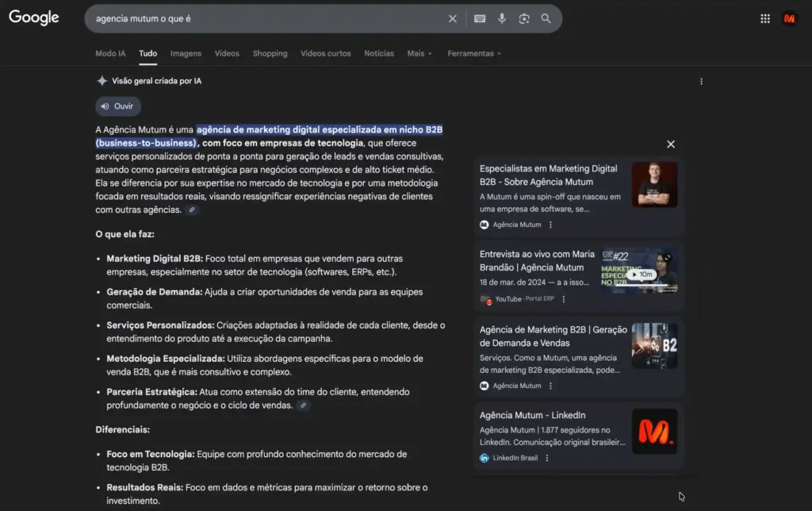Clear the search query with the X icon
812x511 pixels.
pyautogui.click(x=452, y=18)
